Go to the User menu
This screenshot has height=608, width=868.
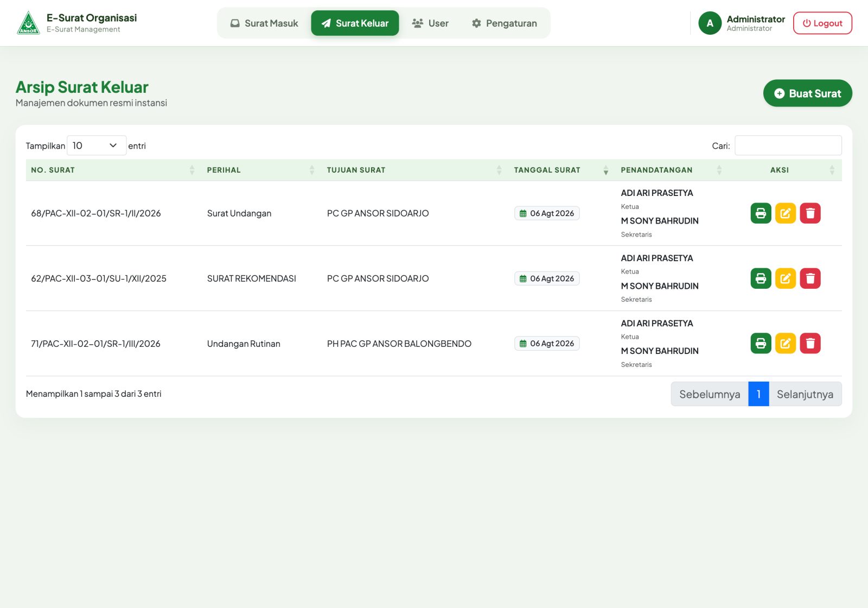click(430, 23)
